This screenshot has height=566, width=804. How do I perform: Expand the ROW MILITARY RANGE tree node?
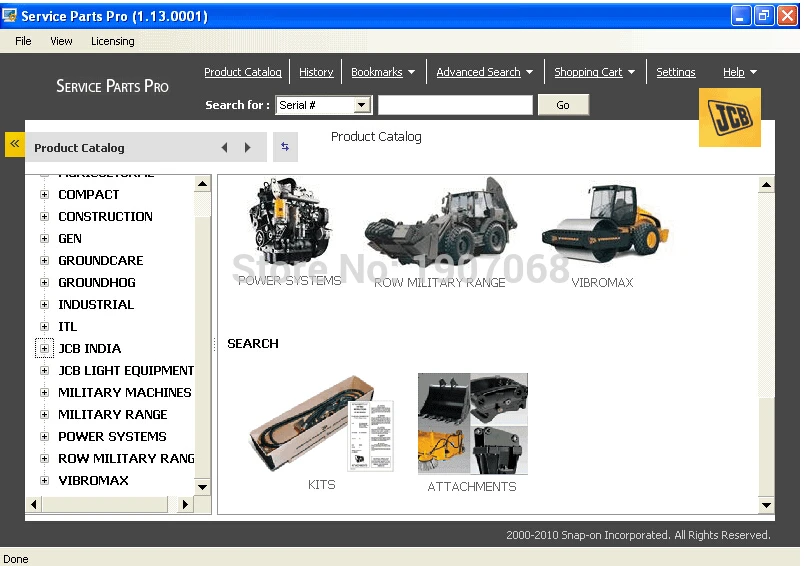click(45, 459)
